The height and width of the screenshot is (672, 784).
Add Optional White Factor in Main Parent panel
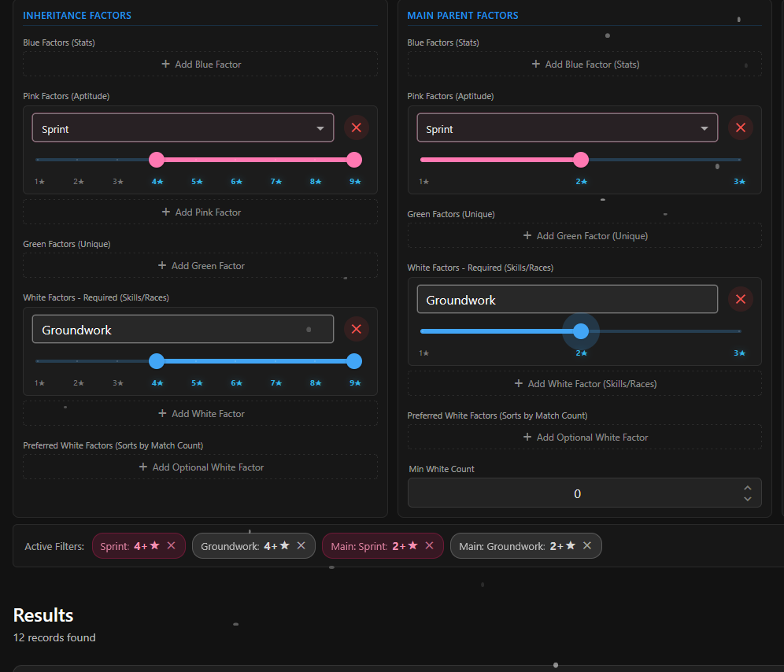pos(585,437)
